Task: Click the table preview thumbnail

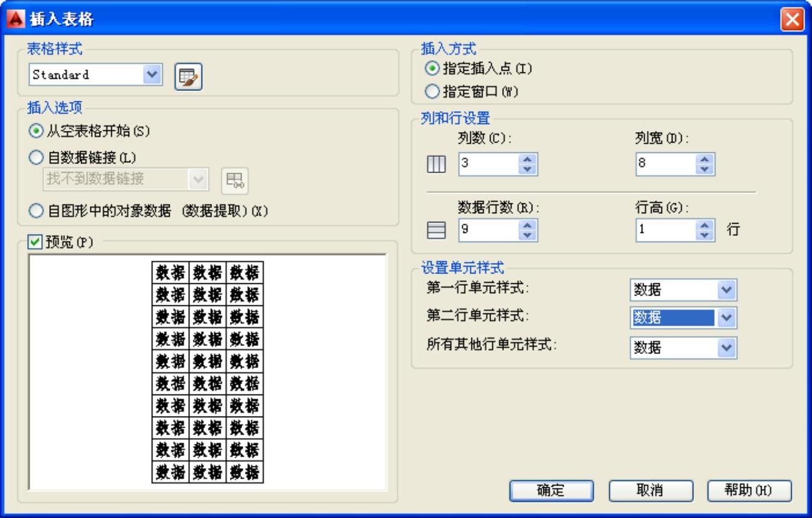Action: (x=208, y=372)
